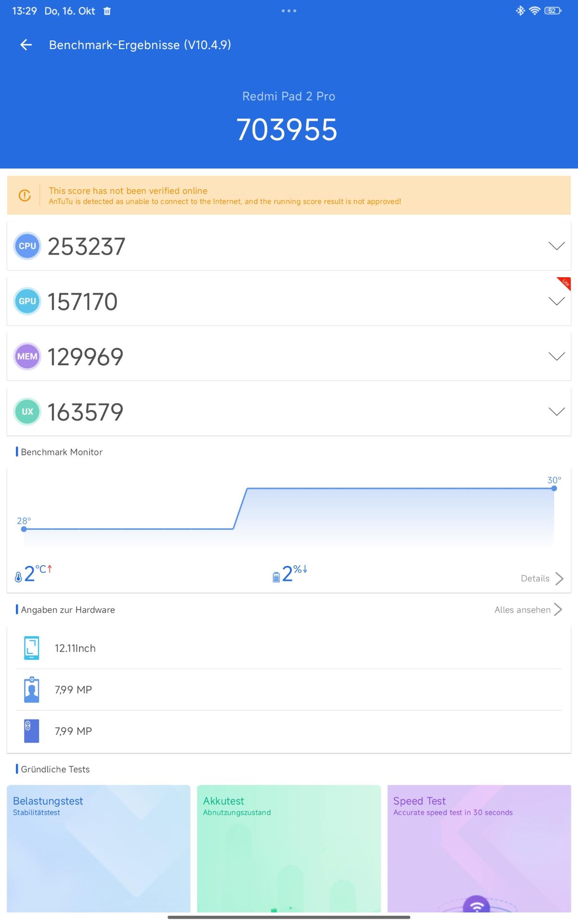Open the Akkutest battery card
The width and height of the screenshot is (578, 924).
(289, 848)
